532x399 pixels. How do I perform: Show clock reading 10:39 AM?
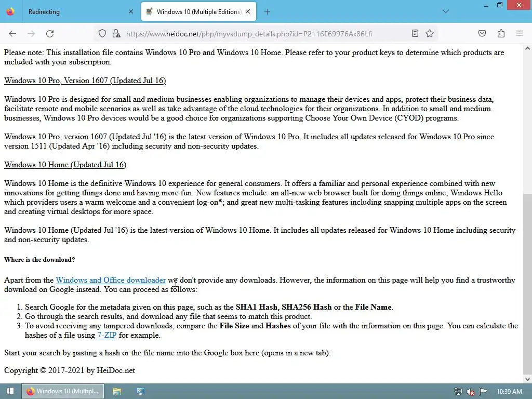point(509,392)
